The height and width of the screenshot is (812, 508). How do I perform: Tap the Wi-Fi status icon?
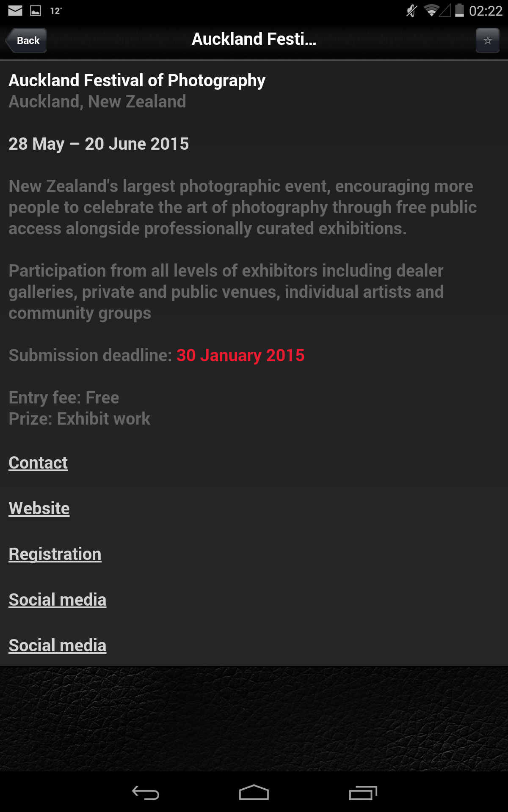431,11
